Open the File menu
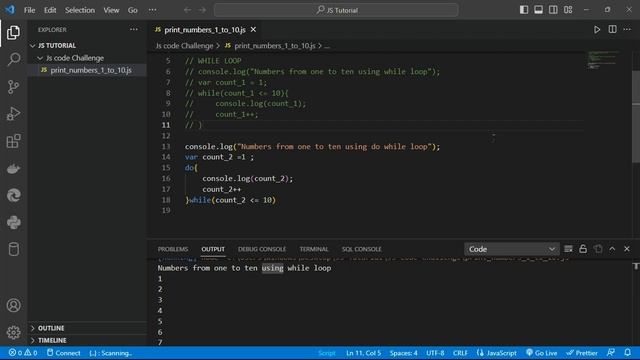The height and width of the screenshot is (360, 640). click(x=29, y=10)
